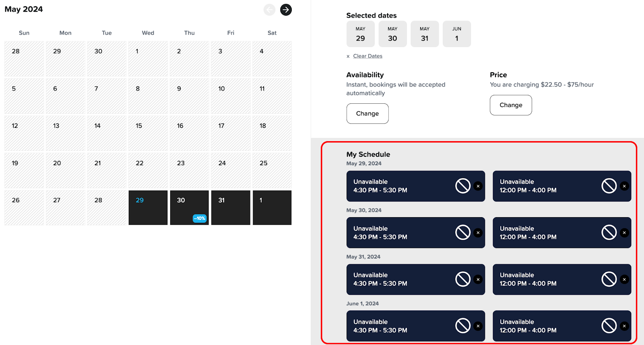Select the JUN 1 date chip
Viewport: 644px width, 345px height.
[x=456, y=34]
